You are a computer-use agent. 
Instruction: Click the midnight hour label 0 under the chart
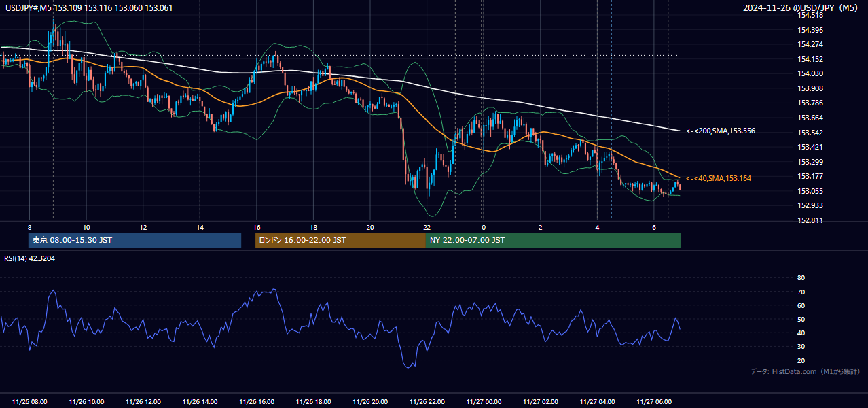[484, 227]
